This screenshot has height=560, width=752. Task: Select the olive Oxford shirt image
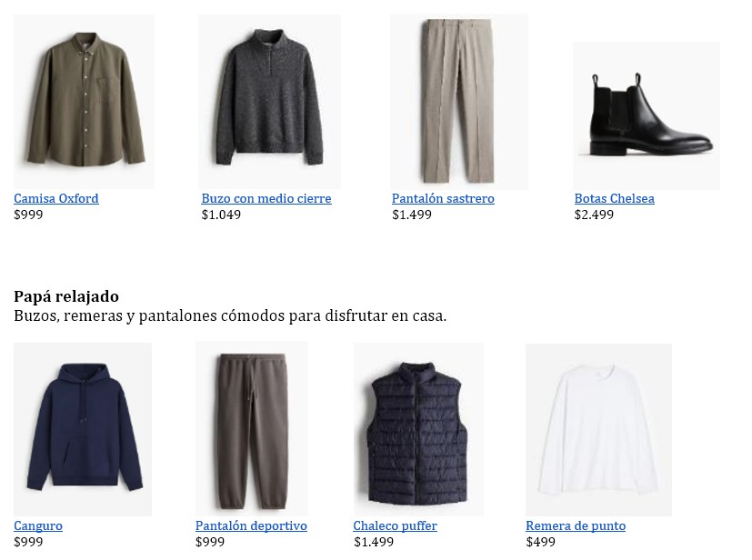point(84,102)
